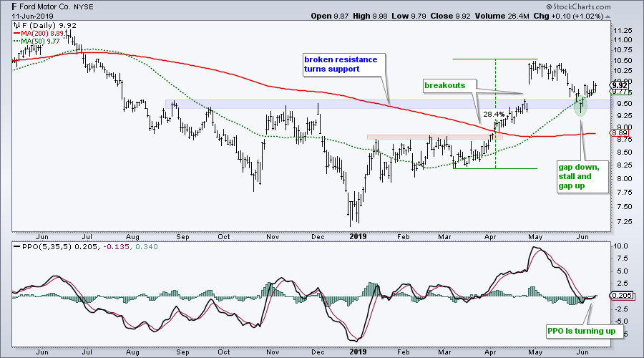644x358 pixels.
Task: Click the black line sample before PPO(5,35,5)
Action: click(17, 246)
